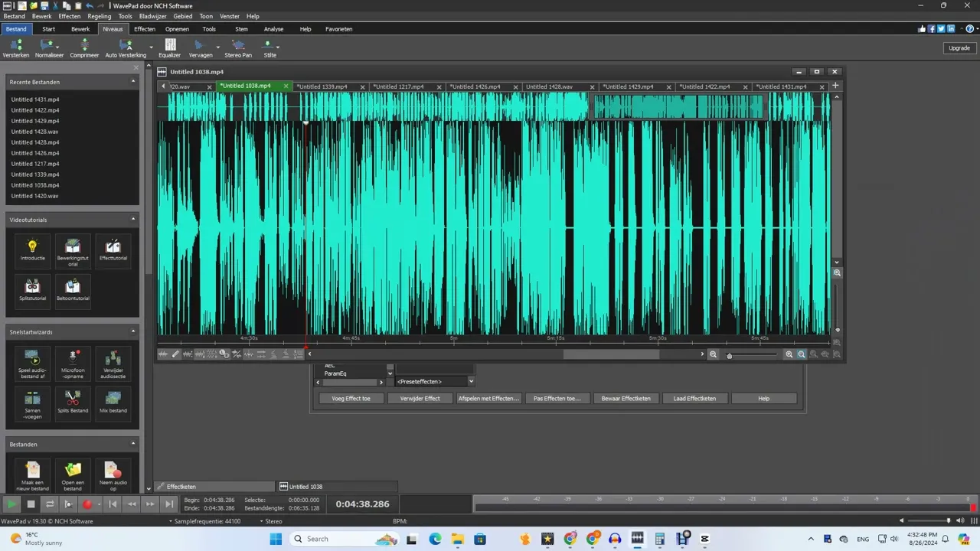980x551 pixels.
Task: Click the Save icon in title bar
Action: (45, 5)
